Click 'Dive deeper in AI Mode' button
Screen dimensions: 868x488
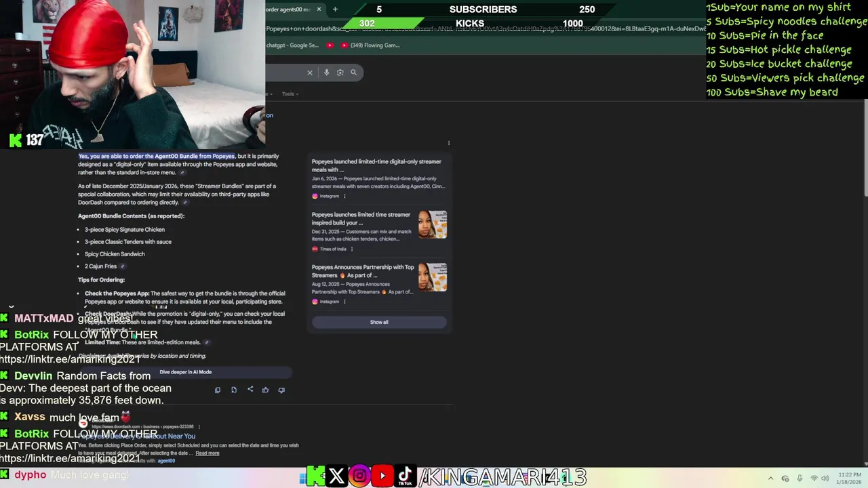(x=186, y=372)
